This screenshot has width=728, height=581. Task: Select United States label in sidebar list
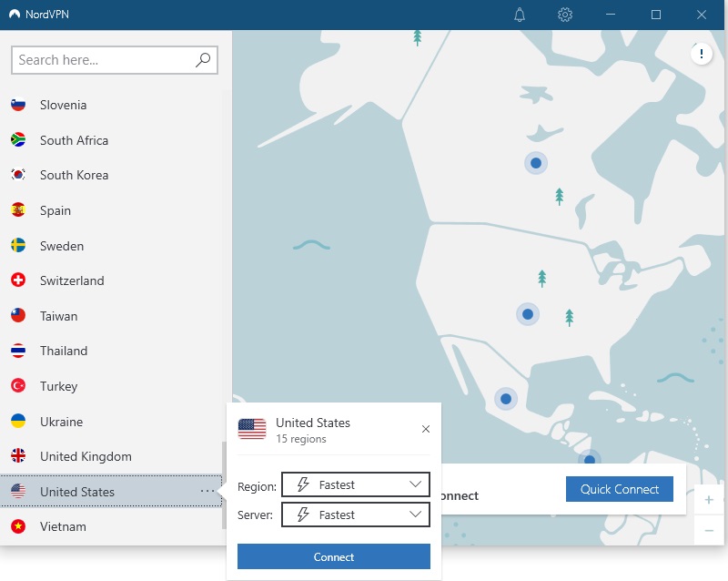tap(77, 491)
